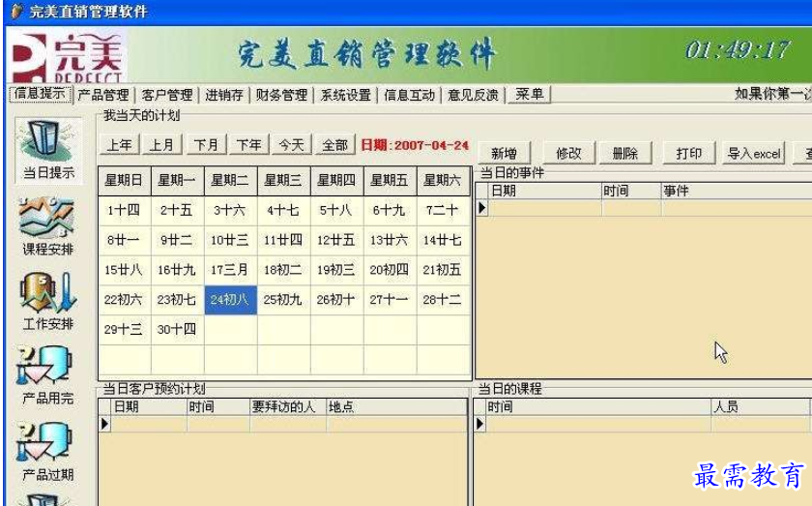812x506 pixels.
Task: Select calendar day 17三月
Action: (230, 270)
